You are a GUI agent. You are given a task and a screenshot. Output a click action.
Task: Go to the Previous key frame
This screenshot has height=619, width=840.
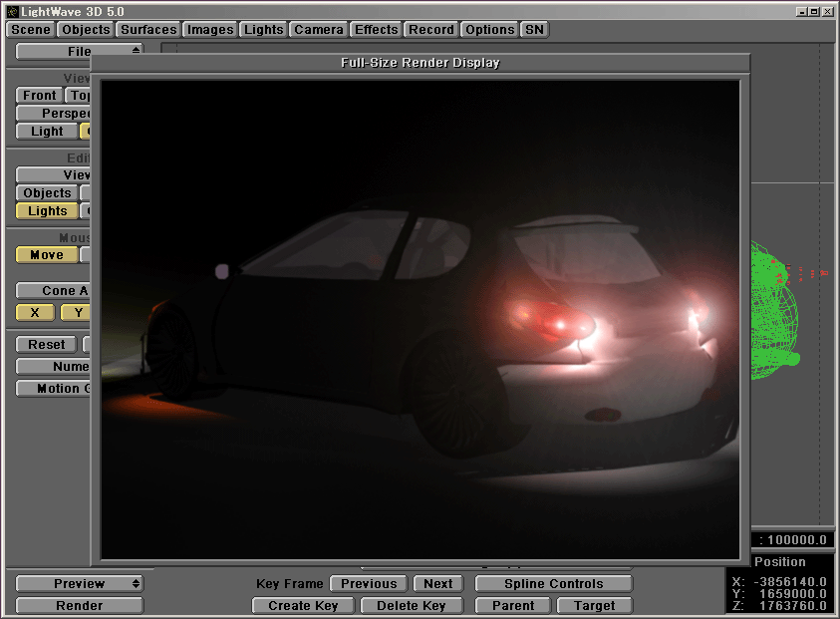tap(369, 584)
